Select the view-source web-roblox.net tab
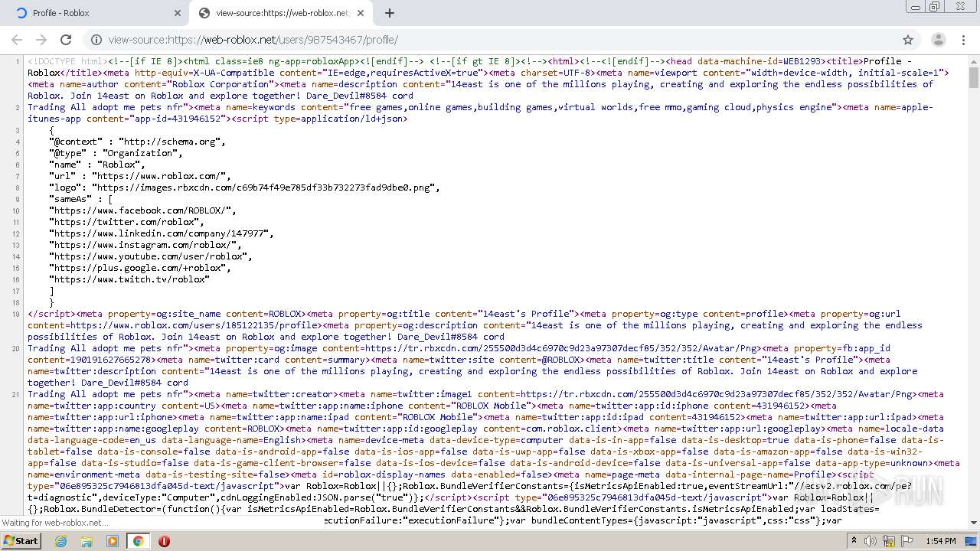Viewport: 980px width, 551px height. click(281, 13)
